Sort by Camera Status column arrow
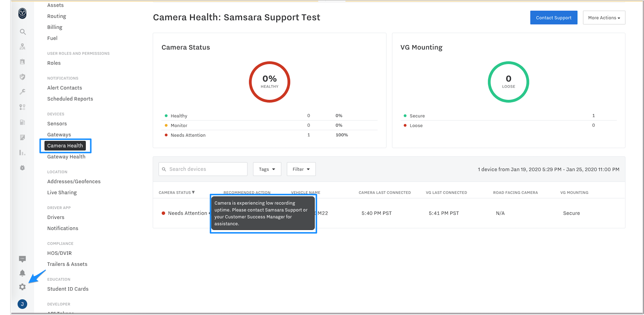644x315 pixels. point(193,192)
